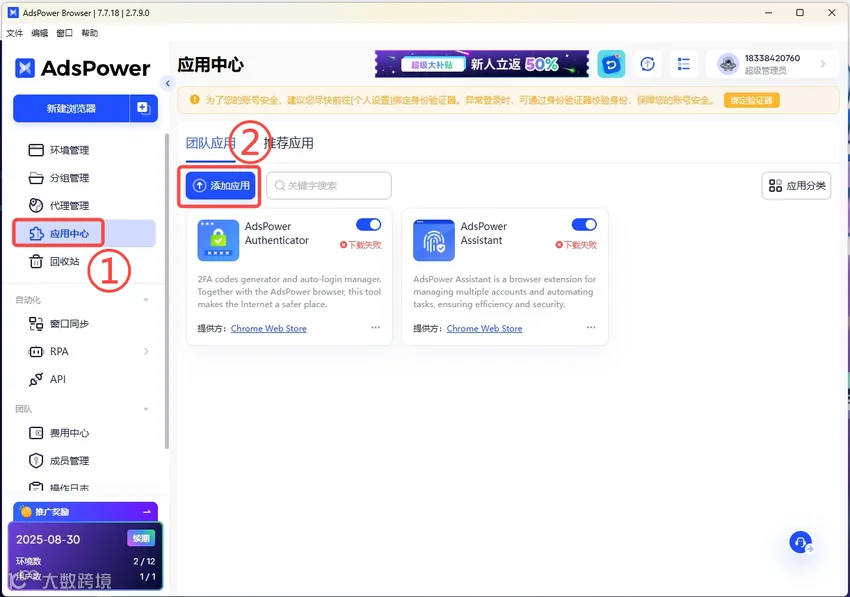Click the 新建浏览器 button
Image resolution: width=850 pixels, height=597 pixels.
pyautogui.click(x=71, y=108)
